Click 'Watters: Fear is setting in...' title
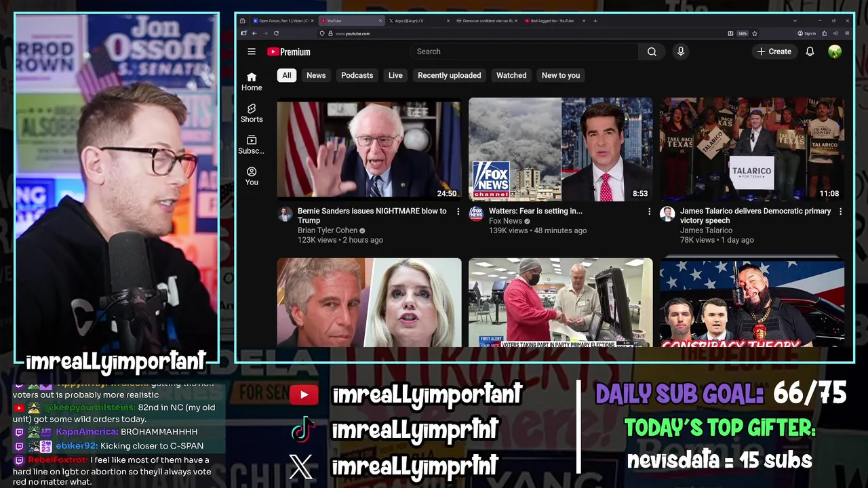Screen dimensions: 868x488 536,211
